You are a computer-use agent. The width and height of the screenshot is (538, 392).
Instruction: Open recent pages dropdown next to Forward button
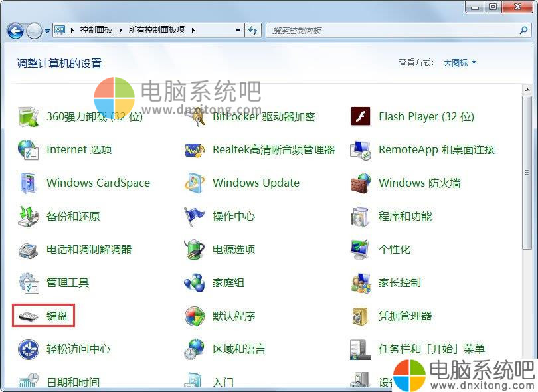click(x=47, y=31)
